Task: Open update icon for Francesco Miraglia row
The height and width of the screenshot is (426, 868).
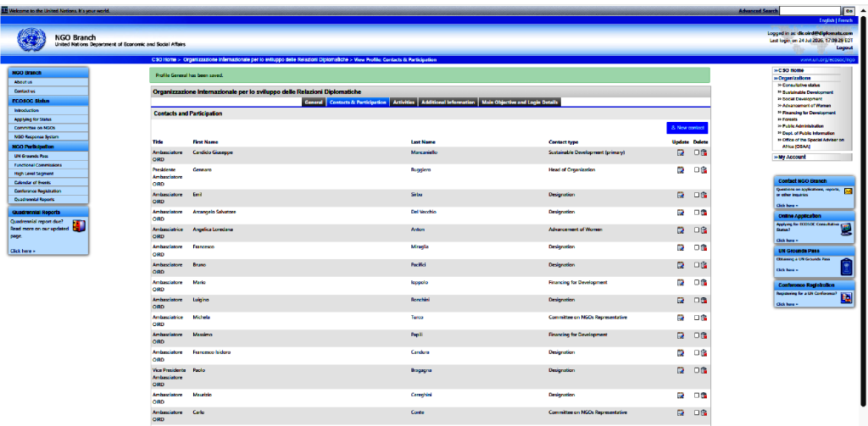Action: point(681,247)
